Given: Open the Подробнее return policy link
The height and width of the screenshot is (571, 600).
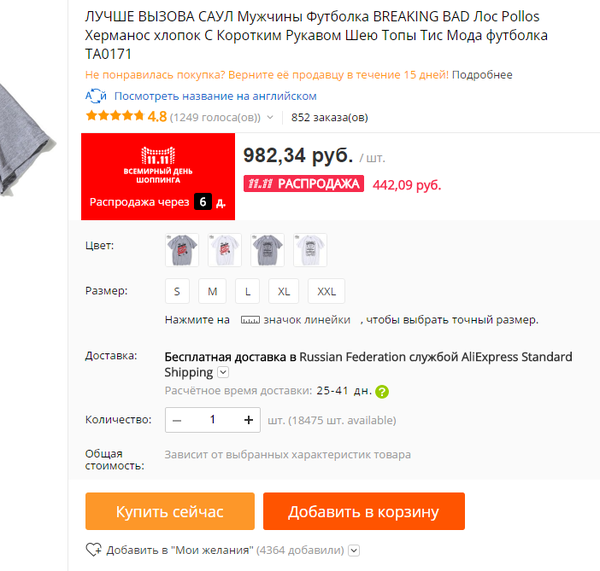Looking at the screenshot, I should point(482,75).
